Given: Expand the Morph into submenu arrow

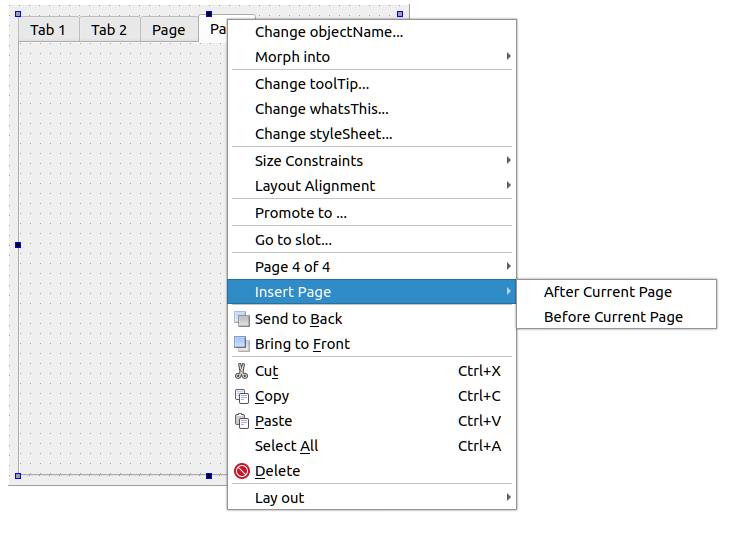Looking at the screenshot, I should point(508,56).
